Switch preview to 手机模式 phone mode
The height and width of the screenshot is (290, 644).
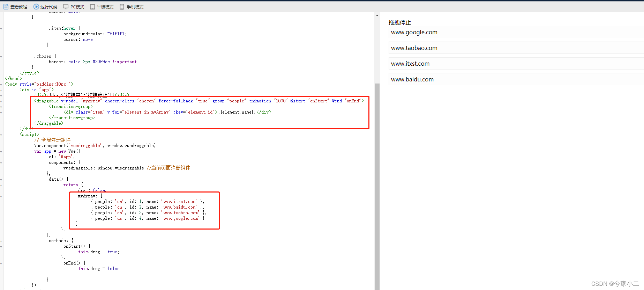point(132,7)
